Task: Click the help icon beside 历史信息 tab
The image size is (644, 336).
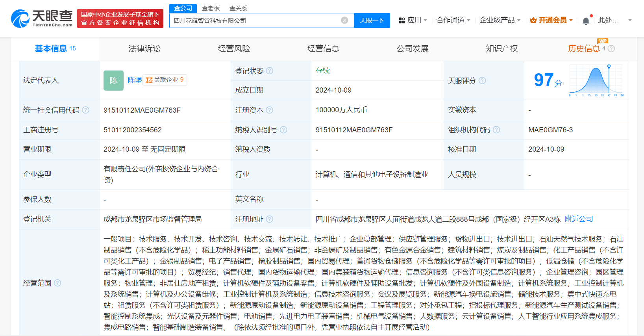Action: click(x=611, y=48)
